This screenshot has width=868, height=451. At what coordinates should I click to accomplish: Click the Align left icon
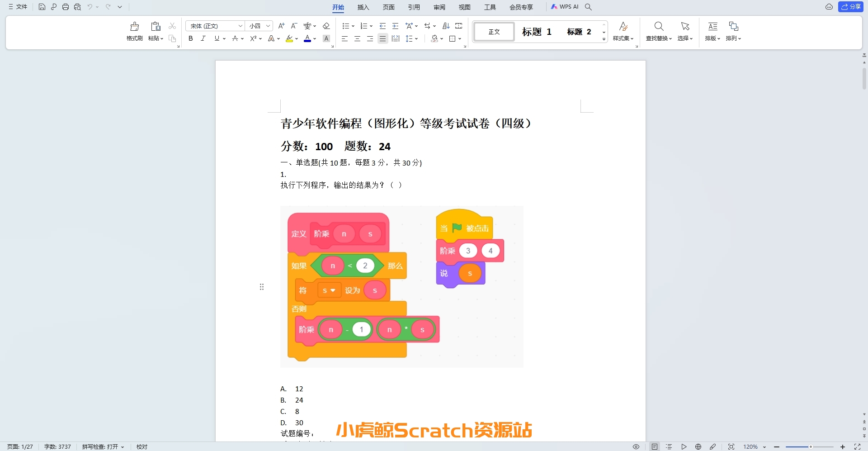pyautogui.click(x=344, y=39)
